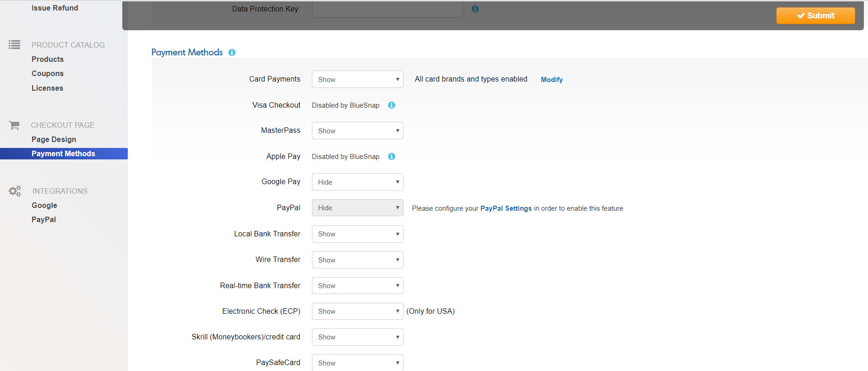The image size is (868, 371).
Task: Open the PayPal Settings link
Action: tap(506, 208)
